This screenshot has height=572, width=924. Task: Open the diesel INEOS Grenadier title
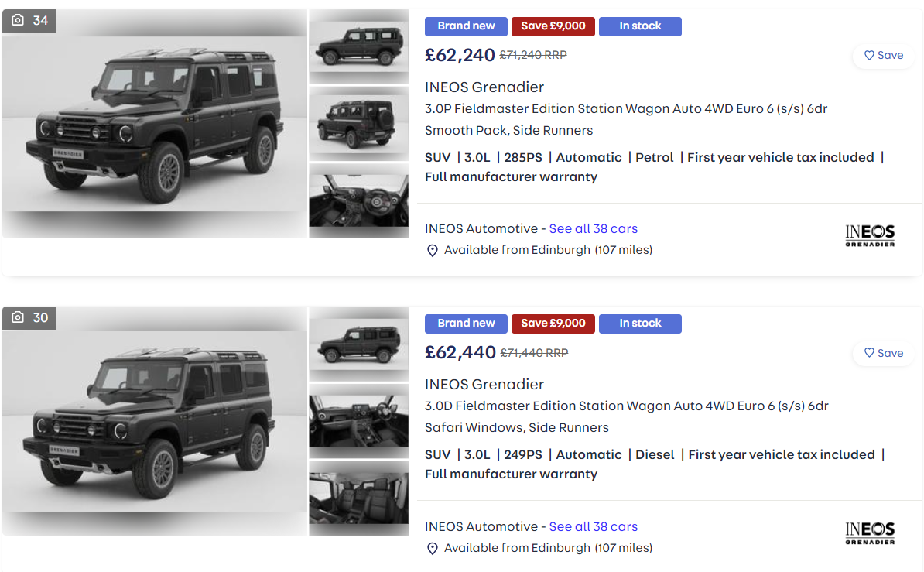[x=484, y=385]
